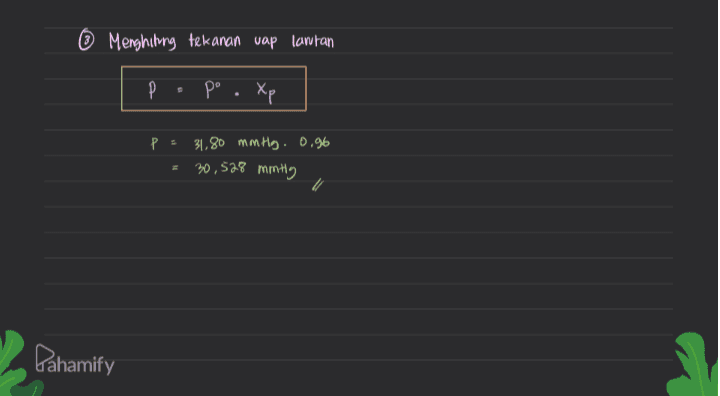Click the Xp term inside the boxed formula
This screenshot has height=396, width=720.
[x=266, y=92]
